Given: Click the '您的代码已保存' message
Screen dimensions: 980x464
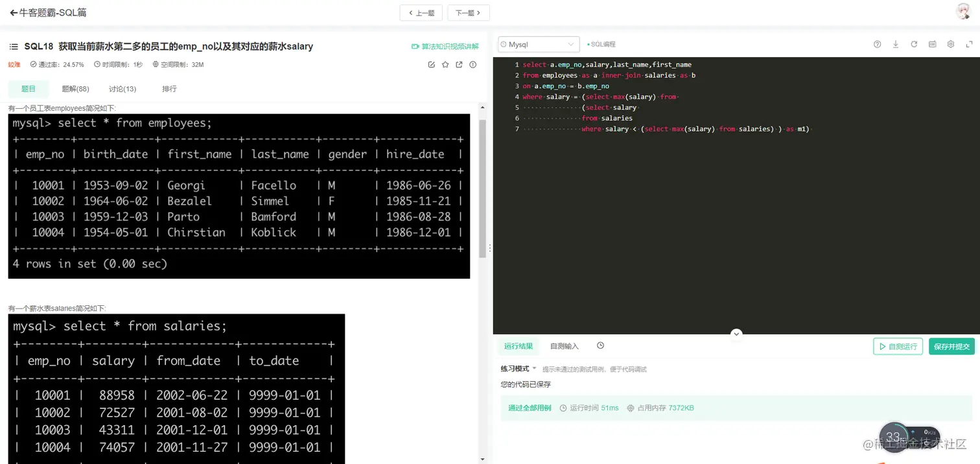Looking at the screenshot, I should pyautogui.click(x=526, y=384).
